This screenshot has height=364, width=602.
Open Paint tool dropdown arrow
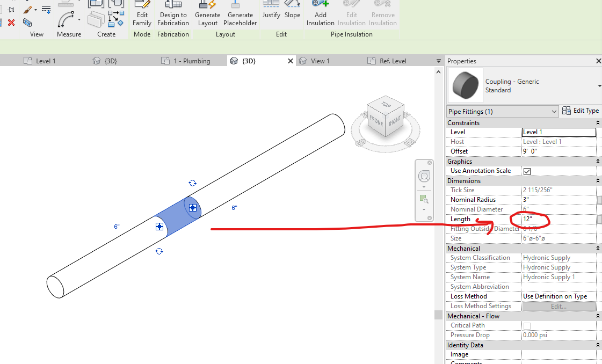point(35,10)
